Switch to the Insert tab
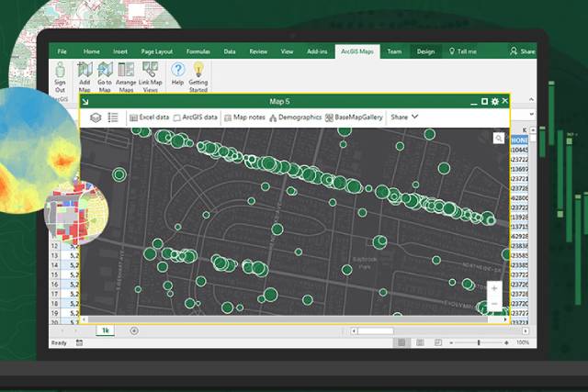588x392 pixels. click(120, 51)
